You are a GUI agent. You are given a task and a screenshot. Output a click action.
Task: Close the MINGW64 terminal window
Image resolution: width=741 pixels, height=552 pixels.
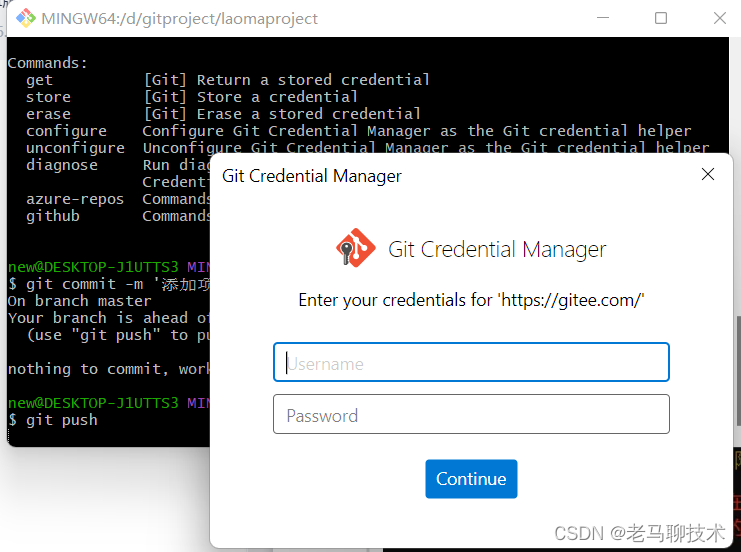point(720,18)
